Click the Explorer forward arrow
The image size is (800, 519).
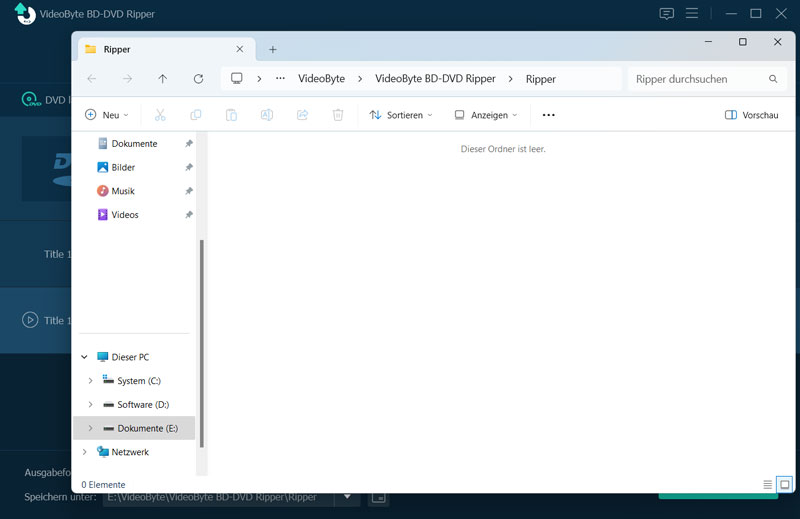[128, 79]
